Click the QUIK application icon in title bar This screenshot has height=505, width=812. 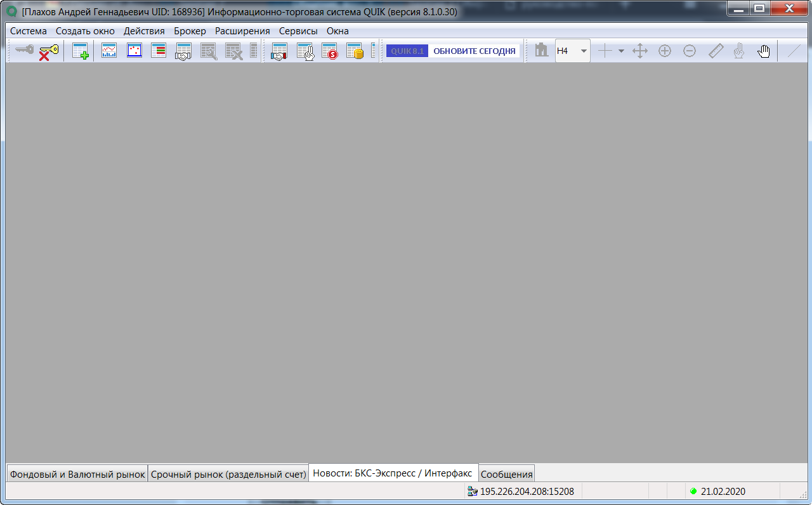11,11
